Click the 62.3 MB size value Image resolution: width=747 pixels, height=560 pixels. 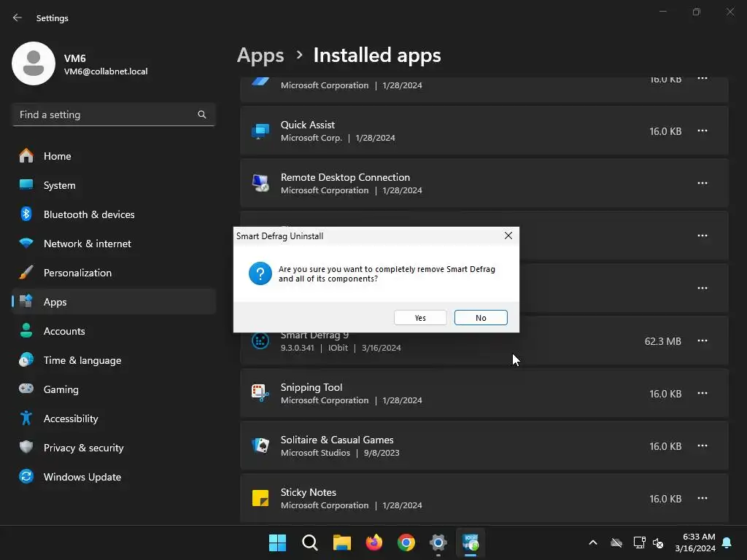pyautogui.click(x=662, y=341)
